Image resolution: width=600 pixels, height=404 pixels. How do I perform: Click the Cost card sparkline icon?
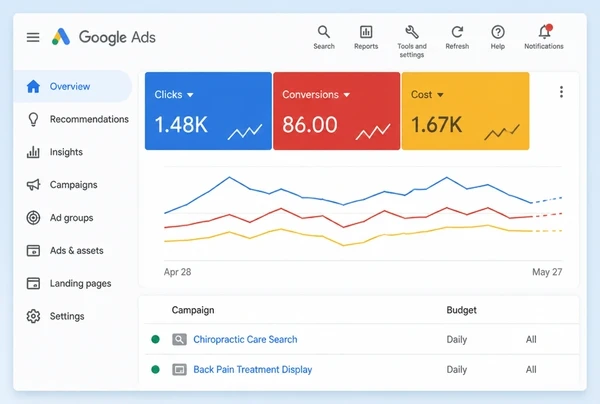click(x=502, y=132)
